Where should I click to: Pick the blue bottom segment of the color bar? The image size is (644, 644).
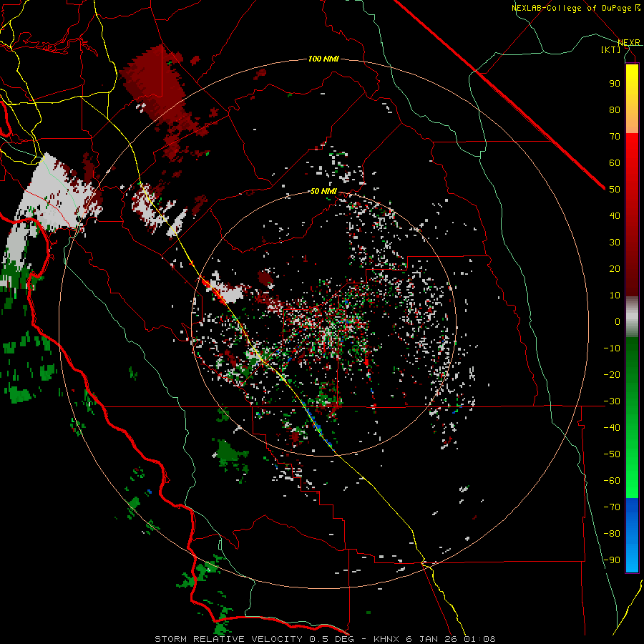[x=632, y=535]
